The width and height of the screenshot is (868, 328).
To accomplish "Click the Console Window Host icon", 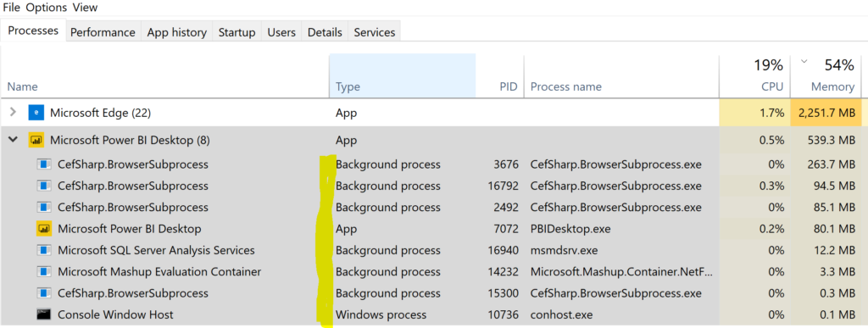I will (44, 314).
